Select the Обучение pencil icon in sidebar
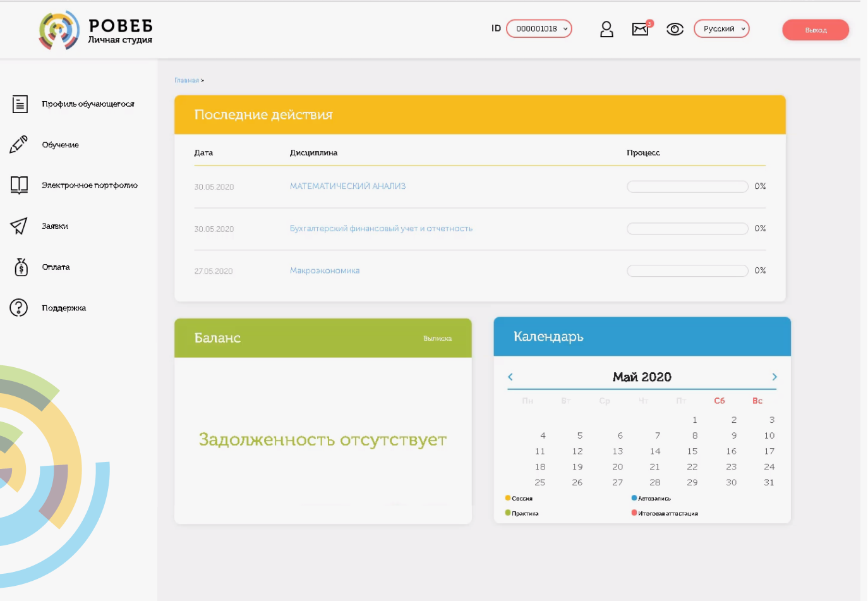This screenshot has width=868, height=601. (x=20, y=144)
